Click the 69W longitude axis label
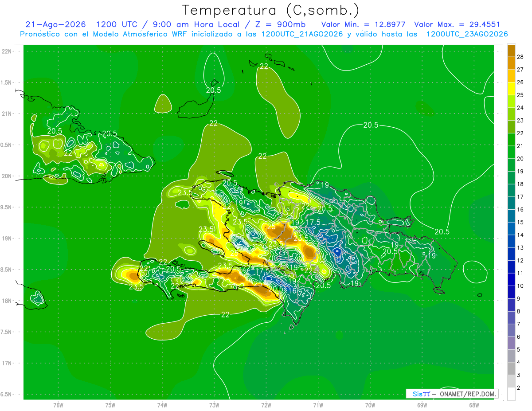This screenshot has width=532, height=411. pos(422,405)
